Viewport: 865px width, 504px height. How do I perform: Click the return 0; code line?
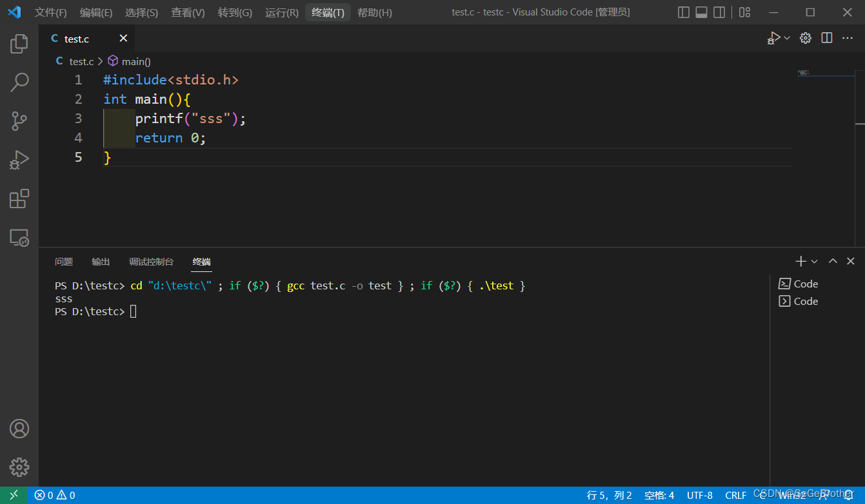pyautogui.click(x=171, y=138)
